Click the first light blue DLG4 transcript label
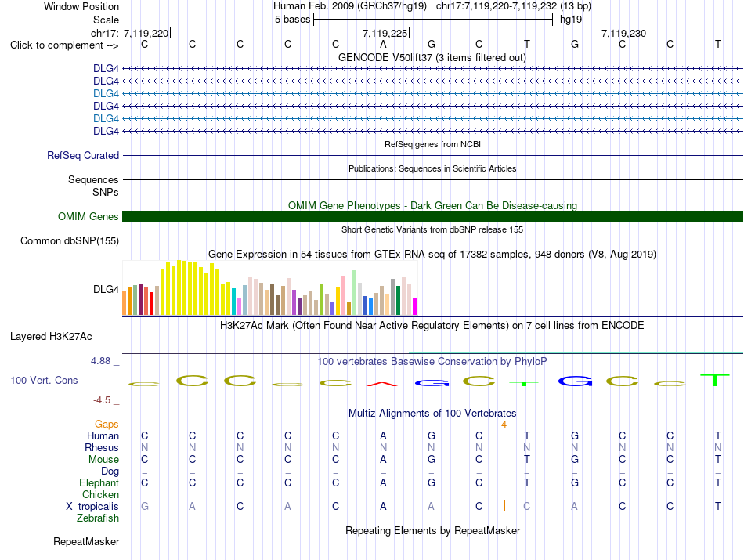This screenshot has width=744, height=560. point(106,93)
